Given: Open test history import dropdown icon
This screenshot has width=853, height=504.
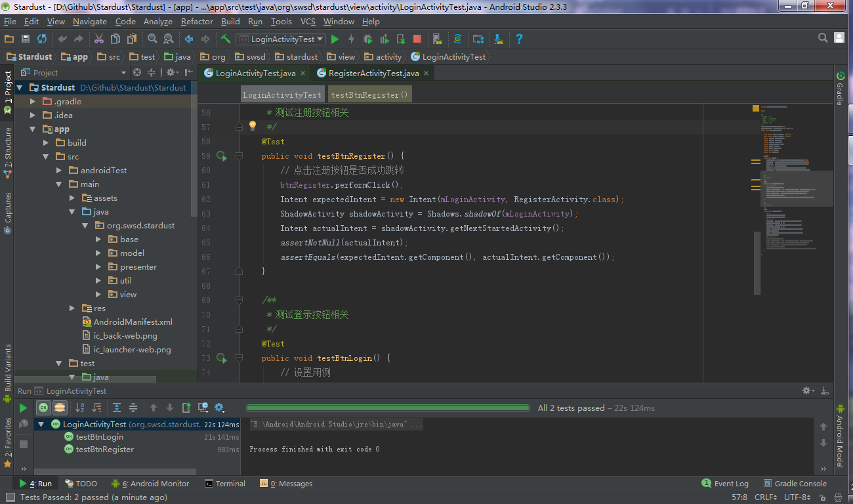Looking at the screenshot, I should 203,408.
